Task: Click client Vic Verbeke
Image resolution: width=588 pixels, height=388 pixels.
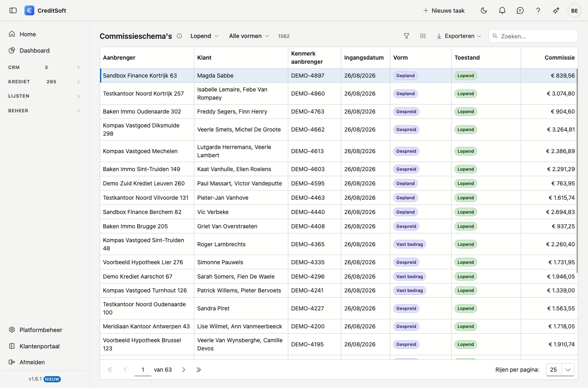Action: pos(213,212)
